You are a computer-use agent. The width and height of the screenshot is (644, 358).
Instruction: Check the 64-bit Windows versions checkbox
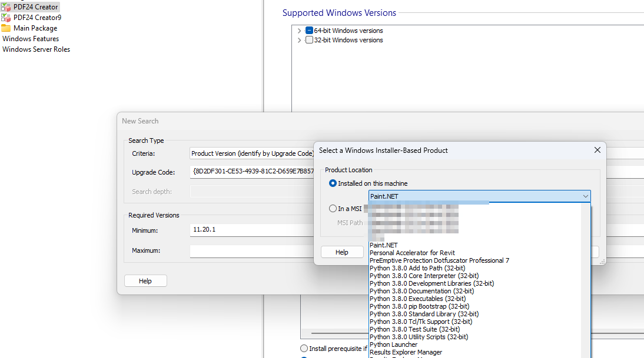tap(309, 30)
